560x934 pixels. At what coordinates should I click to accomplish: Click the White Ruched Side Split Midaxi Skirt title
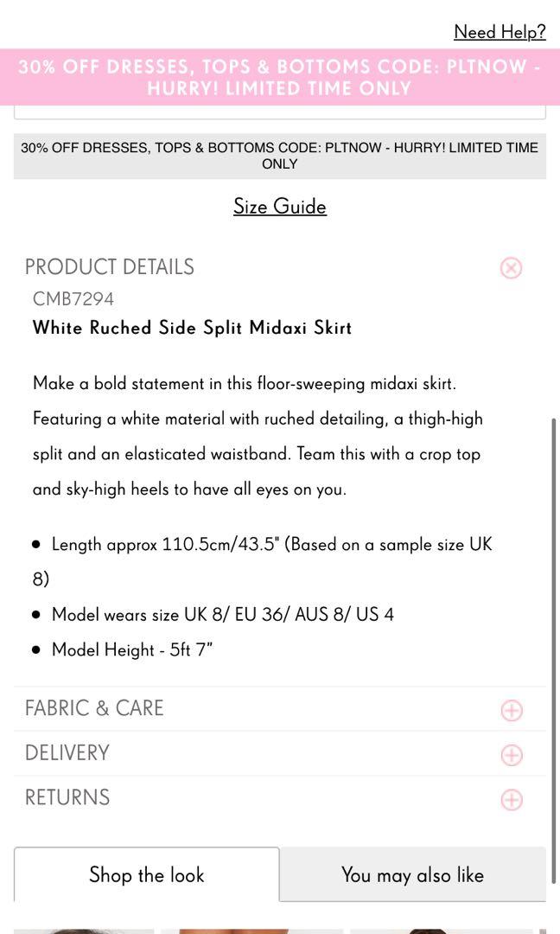(x=192, y=328)
